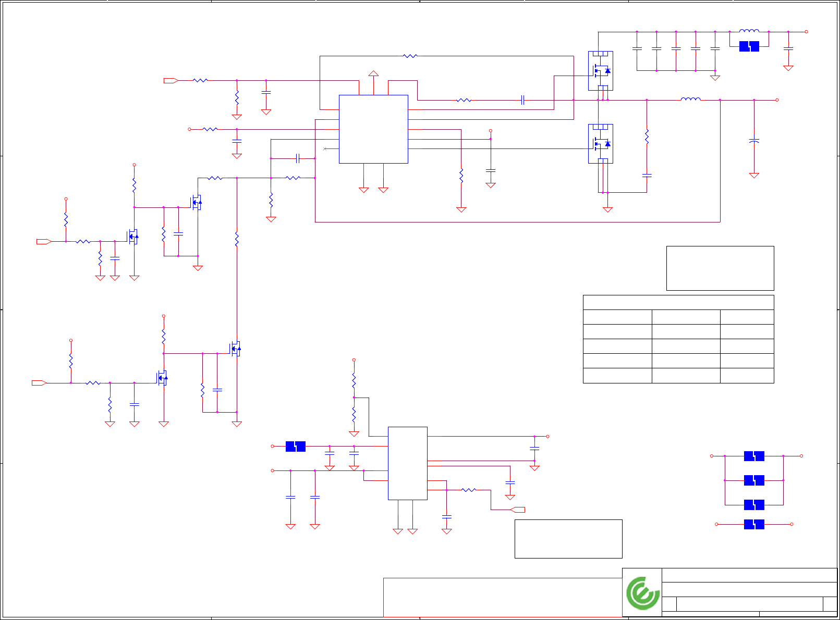This screenshot has height=620, width=840.
Task: Select the large controller IC rectangle
Action: [373, 129]
